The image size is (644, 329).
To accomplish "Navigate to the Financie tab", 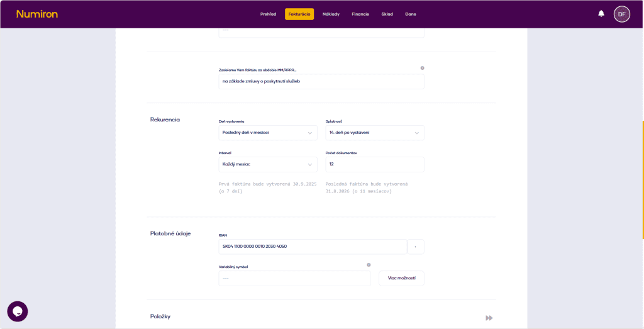I will click(360, 14).
